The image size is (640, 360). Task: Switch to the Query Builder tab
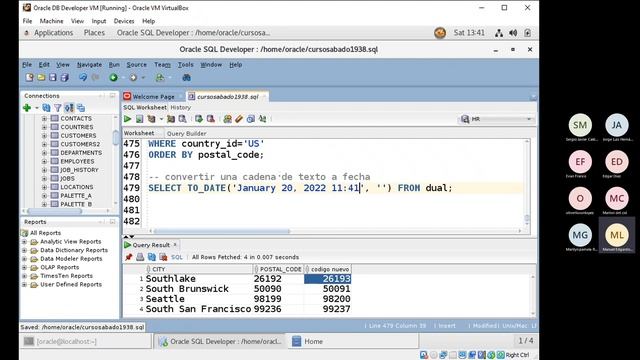(x=187, y=133)
